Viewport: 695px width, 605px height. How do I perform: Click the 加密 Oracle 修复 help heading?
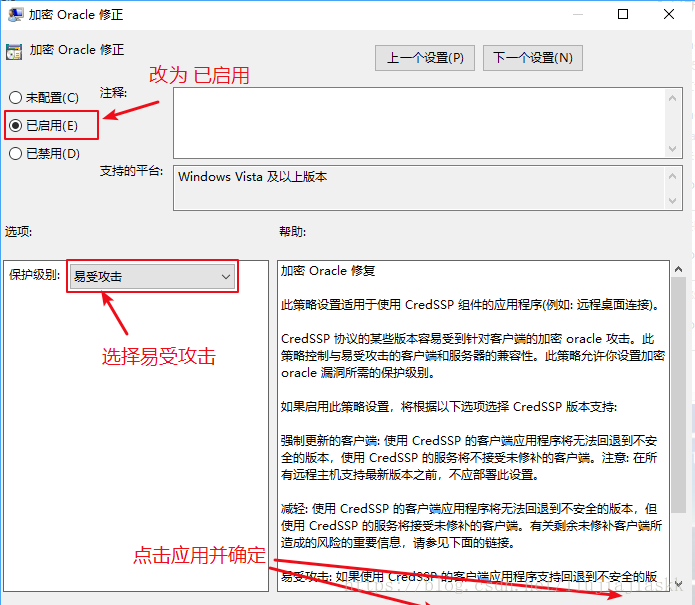(x=328, y=271)
